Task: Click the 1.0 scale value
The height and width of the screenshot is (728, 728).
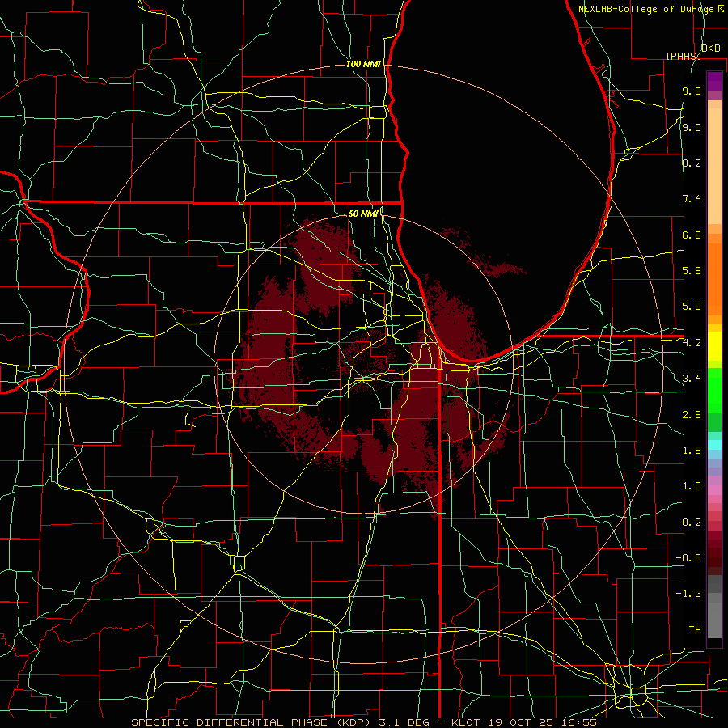Action: [x=692, y=486]
